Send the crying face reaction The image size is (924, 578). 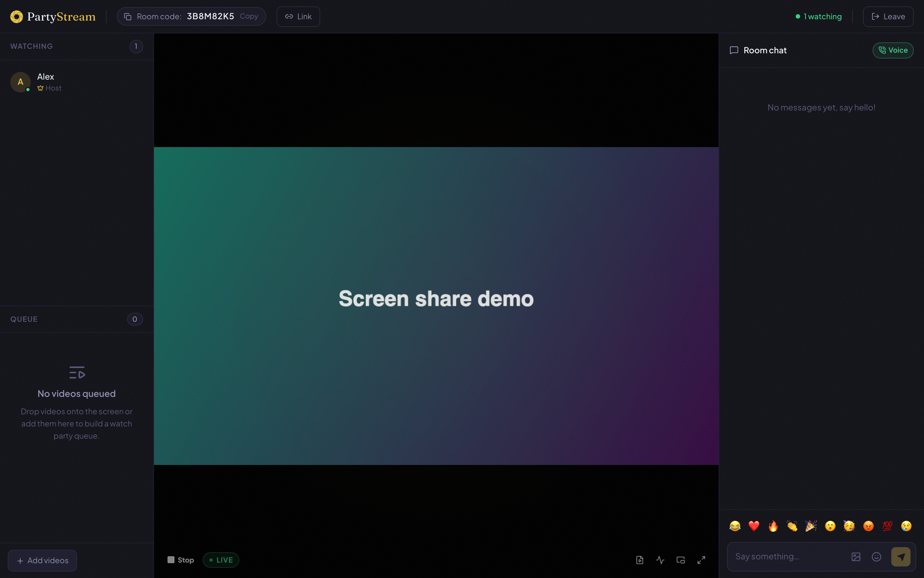(x=906, y=526)
